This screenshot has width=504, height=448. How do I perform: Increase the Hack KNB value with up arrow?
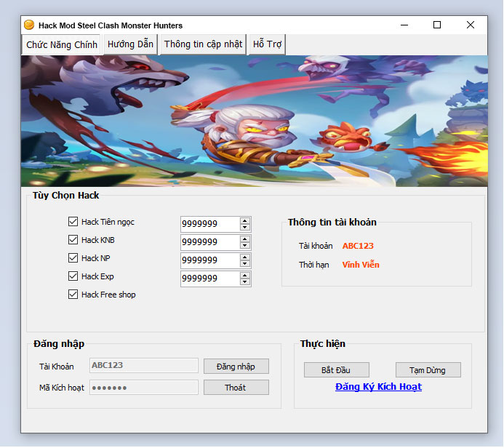click(x=245, y=239)
